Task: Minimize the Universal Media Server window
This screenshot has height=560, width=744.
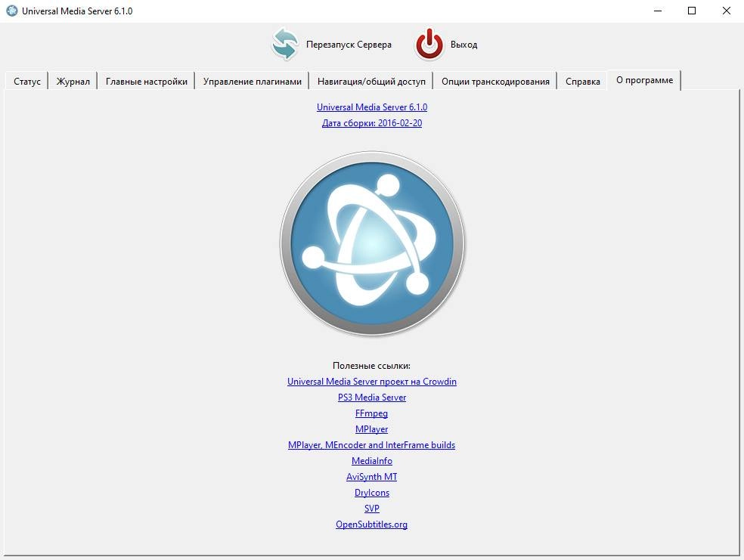Action: coord(658,11)
